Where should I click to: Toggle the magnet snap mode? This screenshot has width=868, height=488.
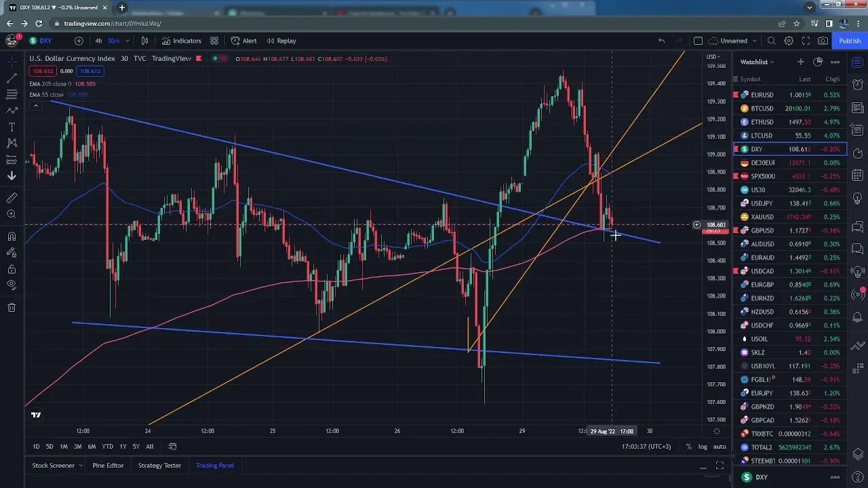12,237
